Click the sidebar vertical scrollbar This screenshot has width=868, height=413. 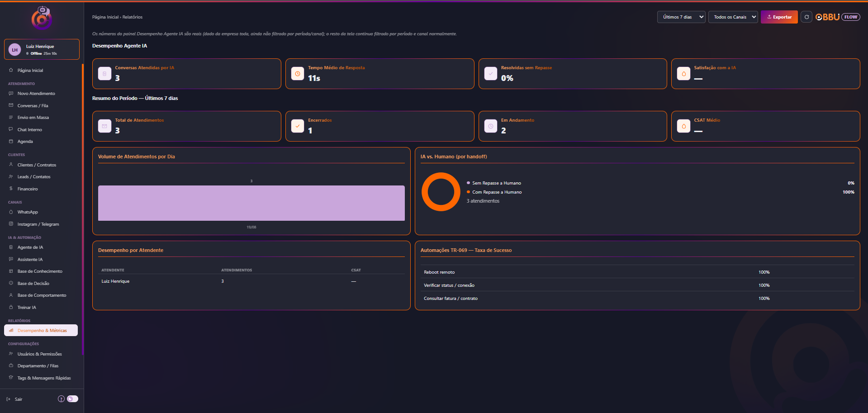(x=82, y=209)
